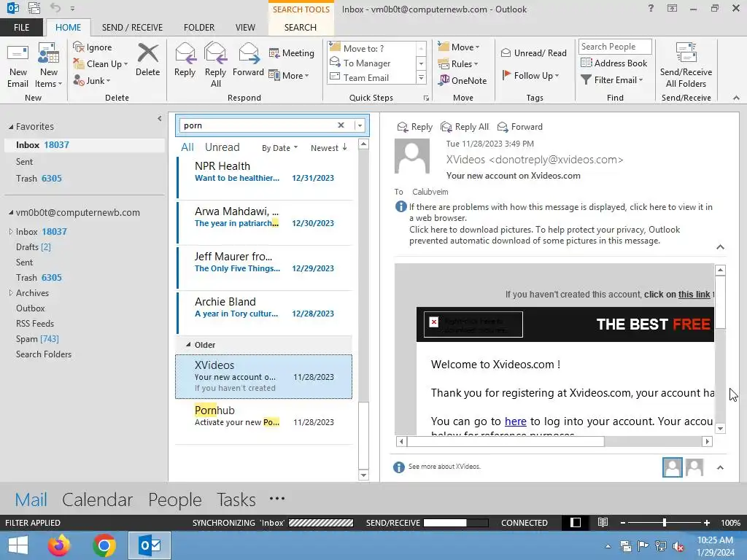Open the Junk dropdown
The width and height of the screenshot is (747, 560).
(x=91, y=80)
